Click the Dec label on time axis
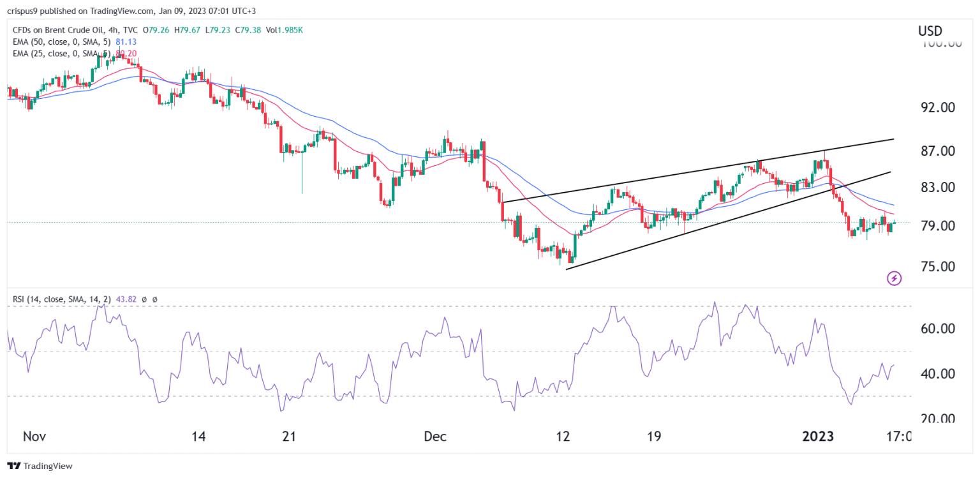Viewport: 980px width, 478px height. (x=436, y=437)
